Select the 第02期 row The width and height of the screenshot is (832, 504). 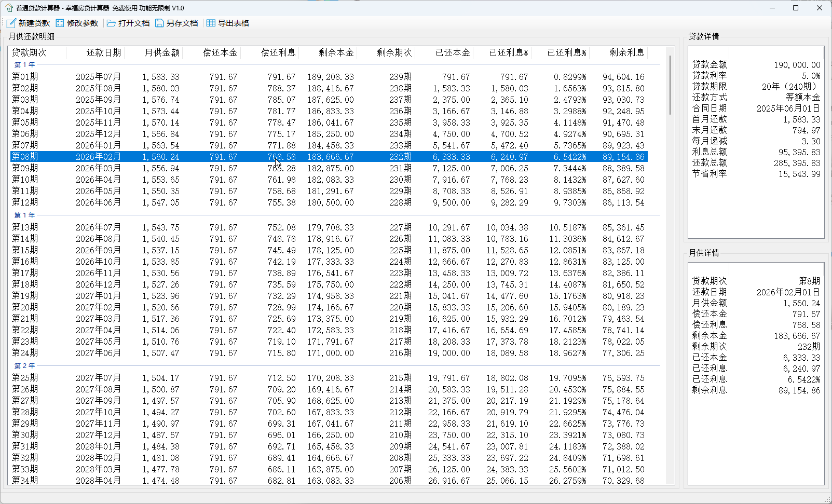[x=328, y=88]
